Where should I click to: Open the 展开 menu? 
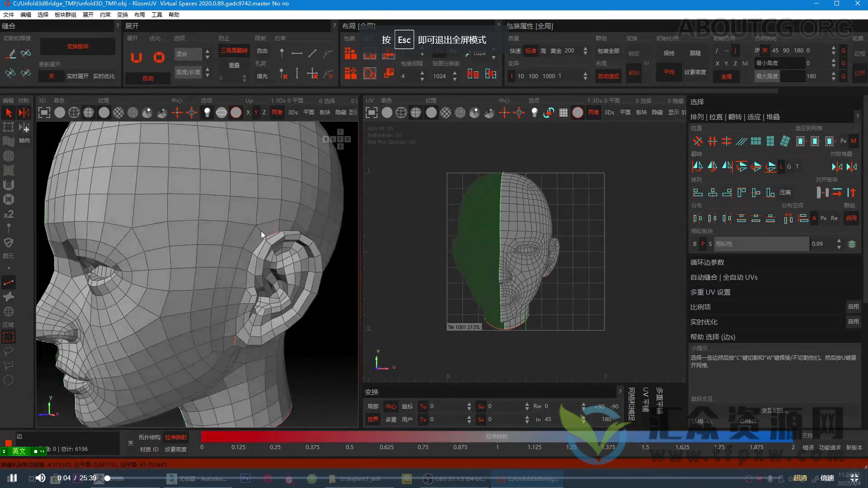[88, 15]
